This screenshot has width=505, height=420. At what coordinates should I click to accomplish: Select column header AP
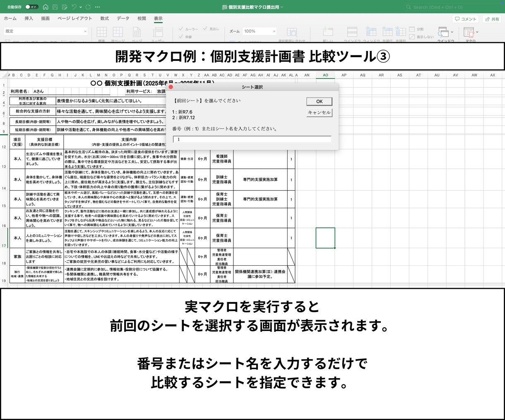click(x=344, y=75)
